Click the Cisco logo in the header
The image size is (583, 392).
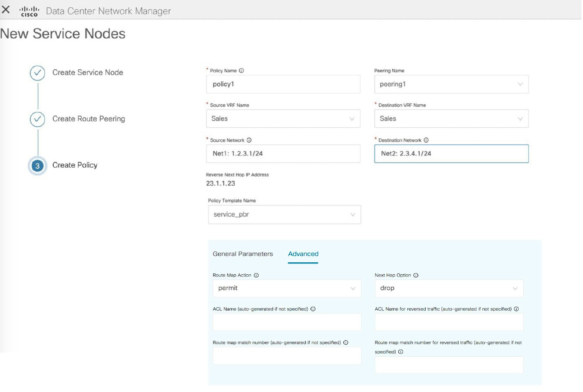pos(29,11)
